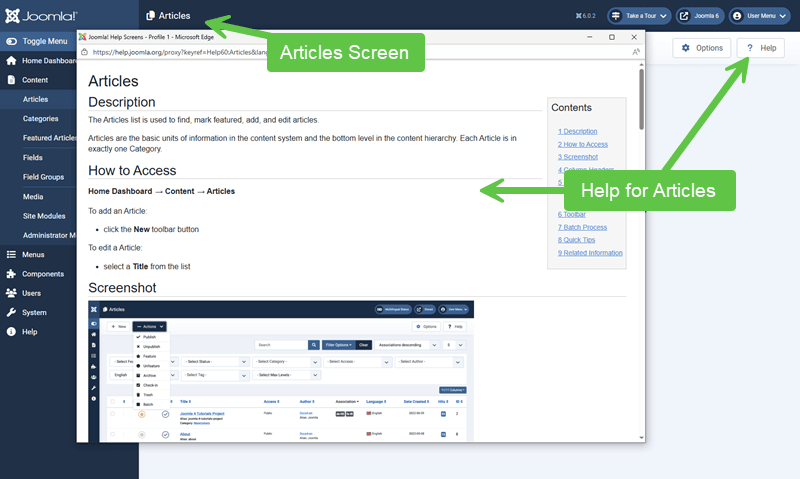Viewport: 800px width, 479px height.
Task: Follow the '9 Related Information' contents link
Action: point(590,253)
